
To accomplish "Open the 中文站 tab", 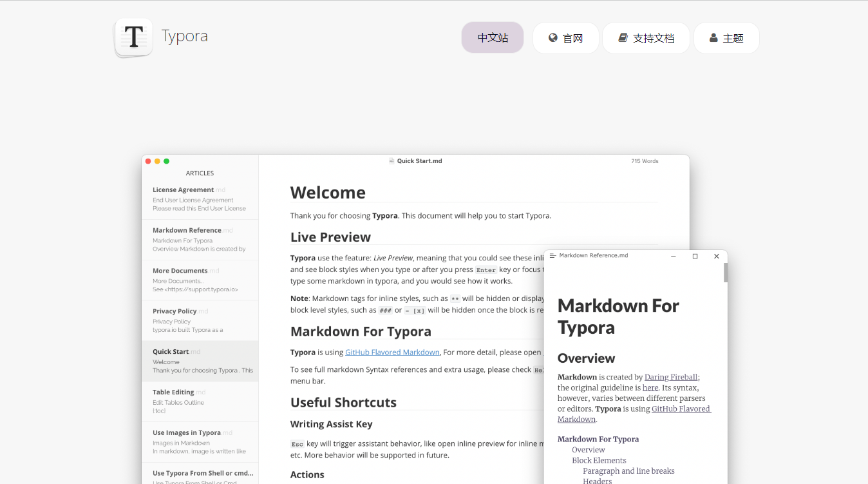I will tap(493, 38).
